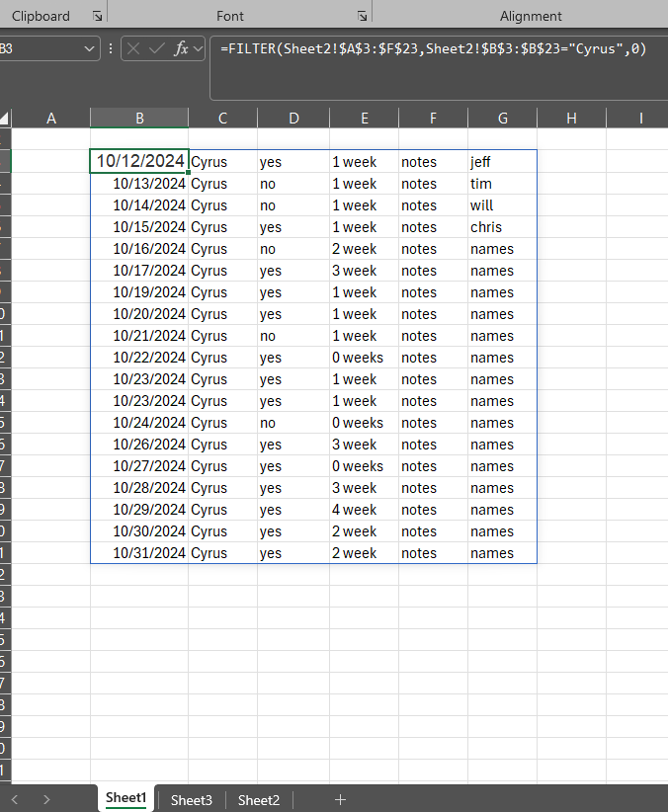Viewport: 668px width, 812px height.
Task: Select date cell 10/24/2024
Action: (x=139, y=423)
